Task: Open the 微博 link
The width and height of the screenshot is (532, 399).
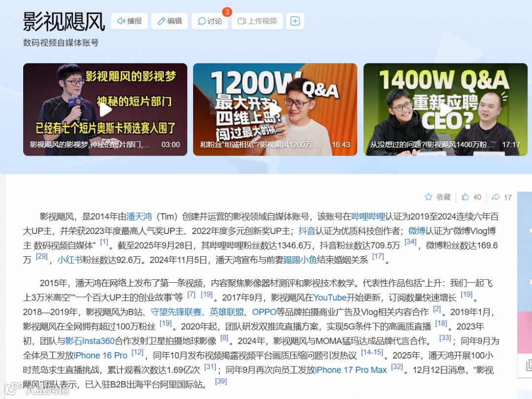Action: click(x=417, y=231)
